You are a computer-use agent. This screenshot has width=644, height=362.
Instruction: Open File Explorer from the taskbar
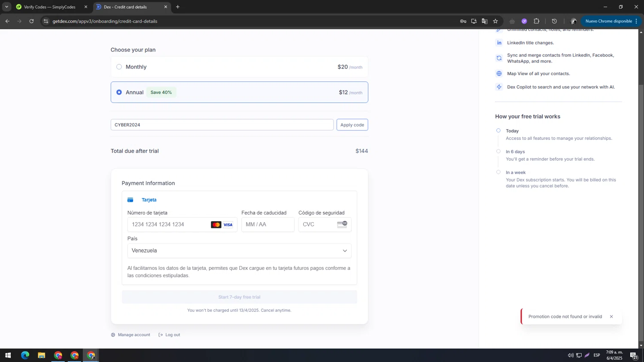coord(41,355)
